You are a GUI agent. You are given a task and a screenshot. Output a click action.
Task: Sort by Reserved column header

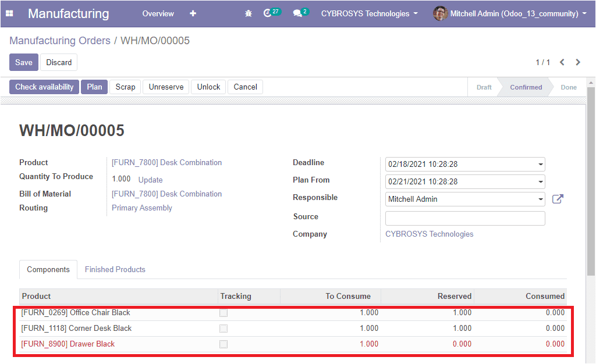[x=428, y=297]
